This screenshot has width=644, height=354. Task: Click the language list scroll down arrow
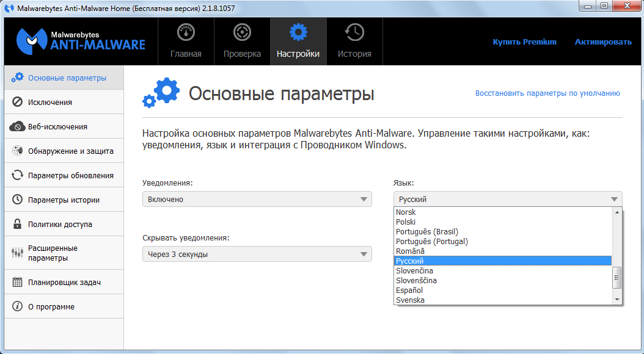[617, 300]
